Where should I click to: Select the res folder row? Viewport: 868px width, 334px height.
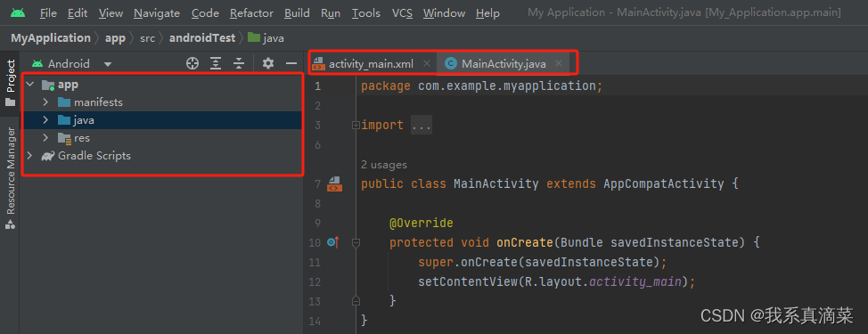click(161, 138)
